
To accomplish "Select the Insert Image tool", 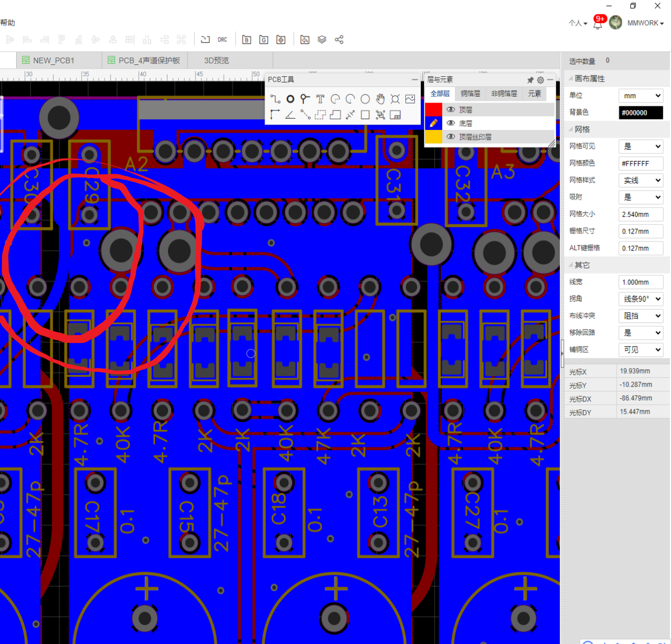I will pos(410,99).
